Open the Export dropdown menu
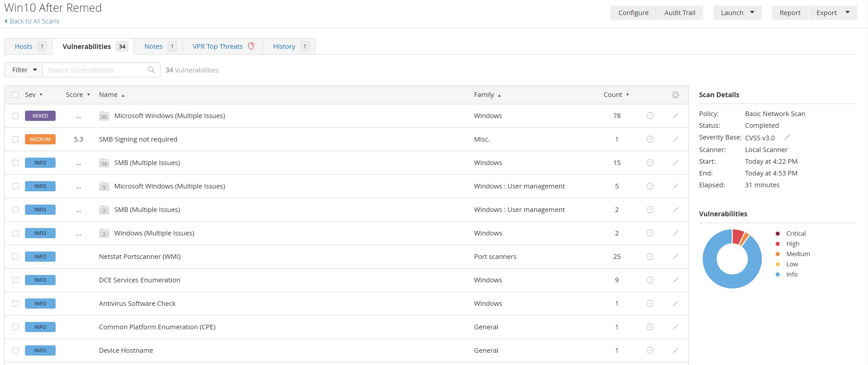The height and width of the screenshot is (365, 868). point(832,13)
